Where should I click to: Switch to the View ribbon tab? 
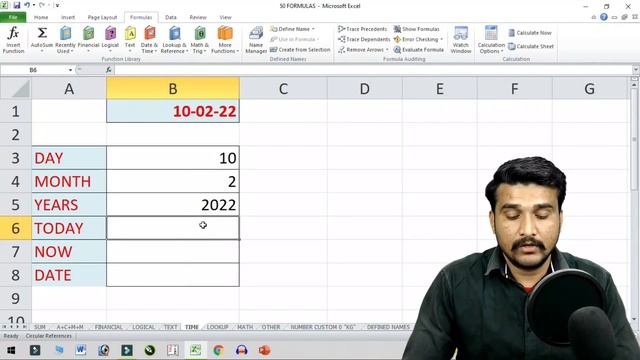(x=225, y=18)
